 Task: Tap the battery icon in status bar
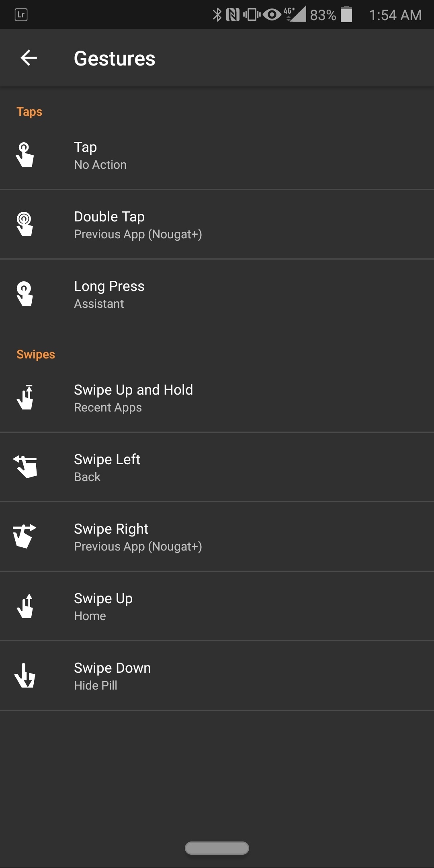[x=346, y=15]
